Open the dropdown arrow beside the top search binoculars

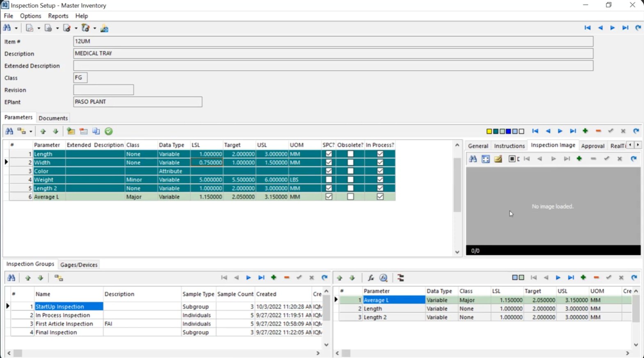pyautogui.click(x=16, y=28)
